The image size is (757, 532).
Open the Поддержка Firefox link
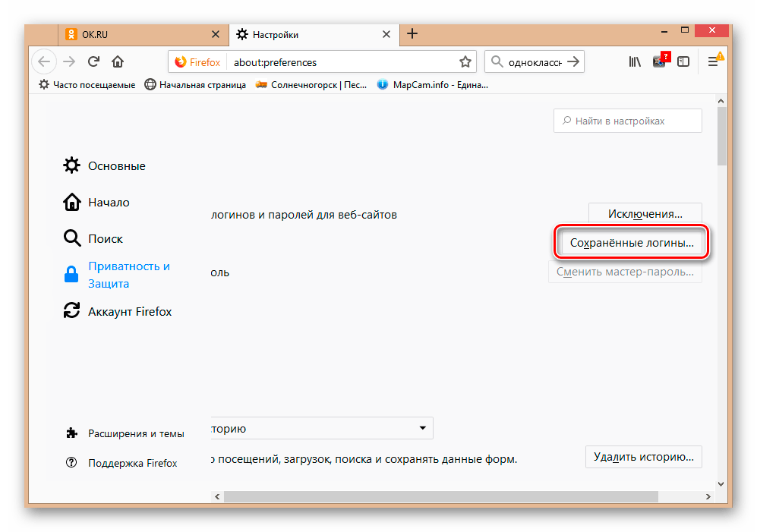132,463
